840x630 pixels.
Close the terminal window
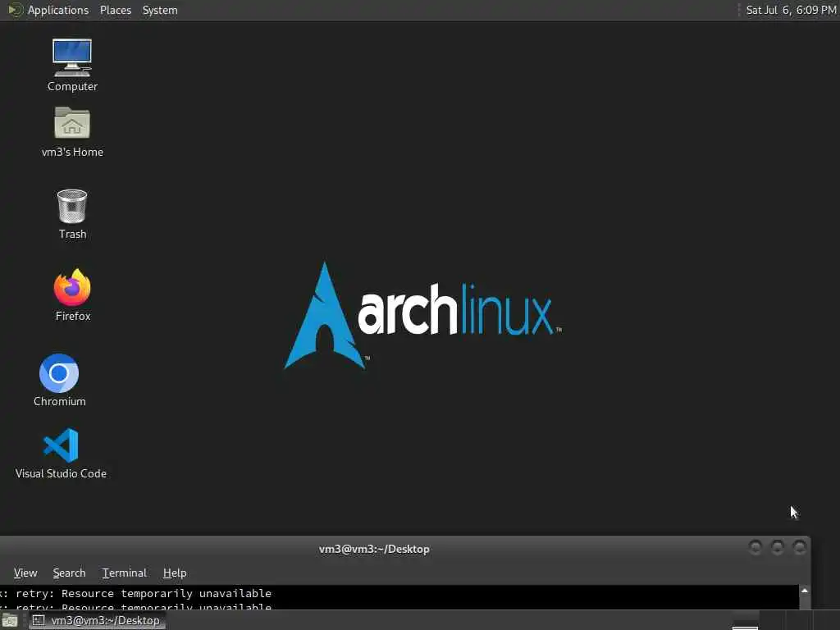click(x=800, y=547)
